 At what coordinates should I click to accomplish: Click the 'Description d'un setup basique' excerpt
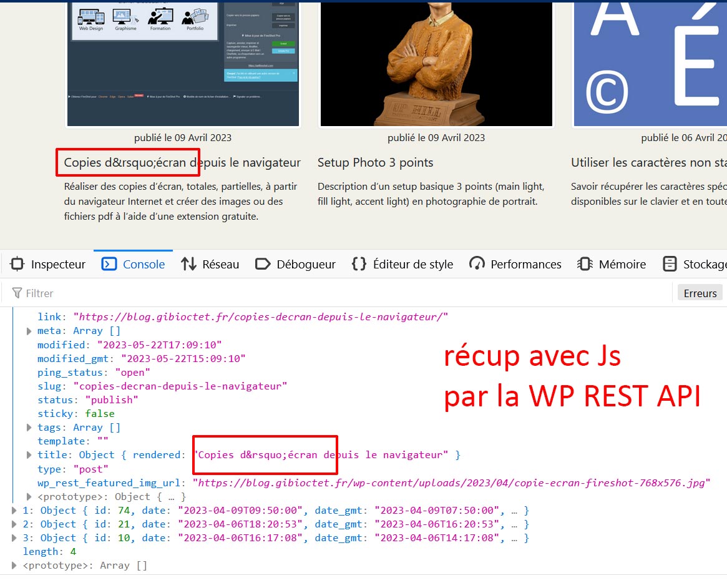431,194
